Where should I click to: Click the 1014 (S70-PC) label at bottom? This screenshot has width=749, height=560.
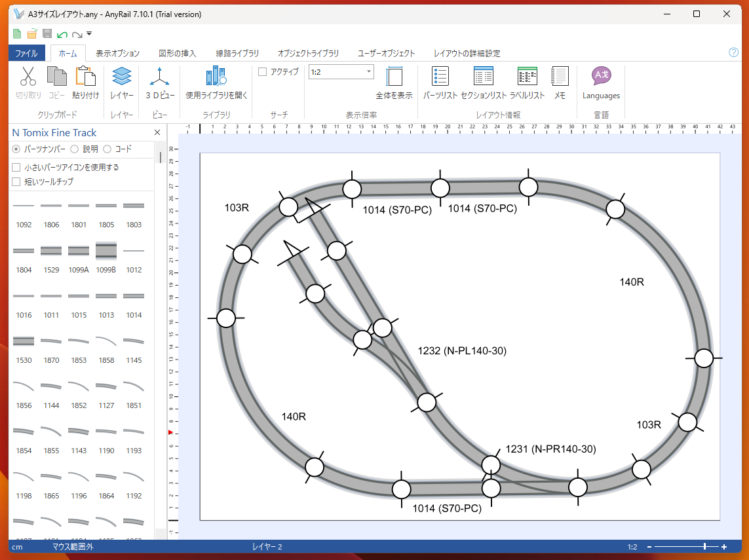pyautogui.click(x=447, y=508)
